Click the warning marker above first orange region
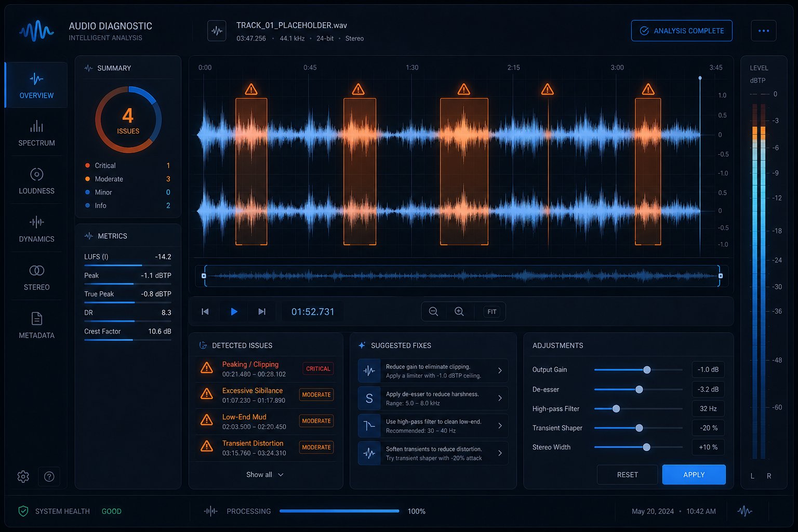The width and height of the screenshot is (798, 532). pyautogui.click(x=251, y=89)
